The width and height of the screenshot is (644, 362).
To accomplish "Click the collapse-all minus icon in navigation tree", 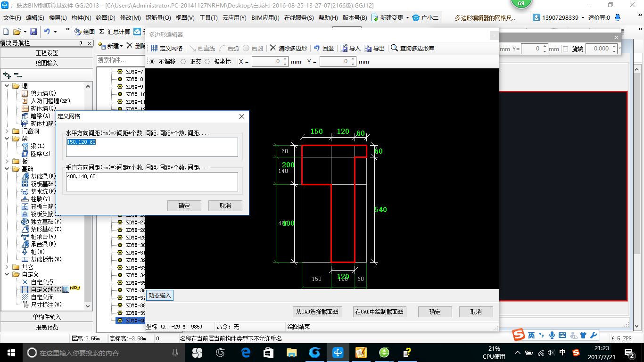I will coord(18,75).
